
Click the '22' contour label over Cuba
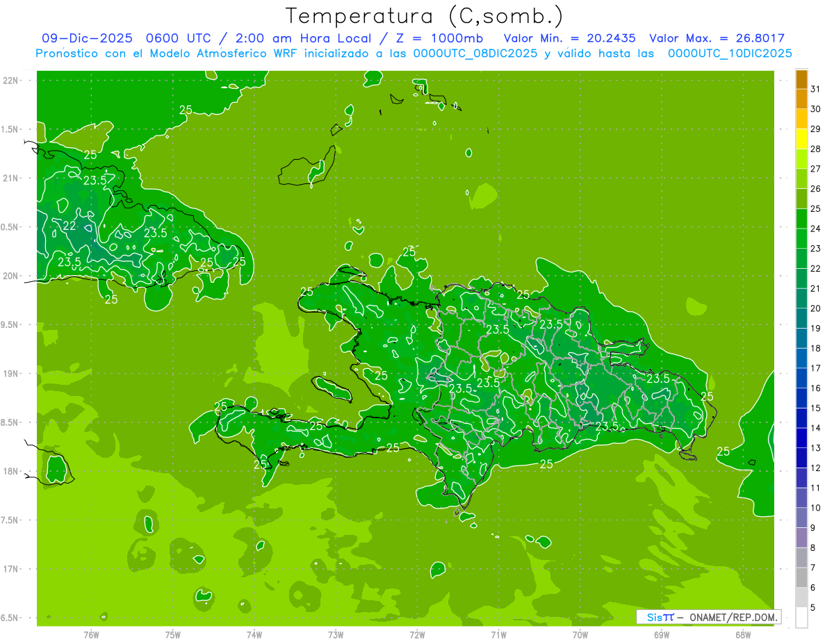(69, 226)
